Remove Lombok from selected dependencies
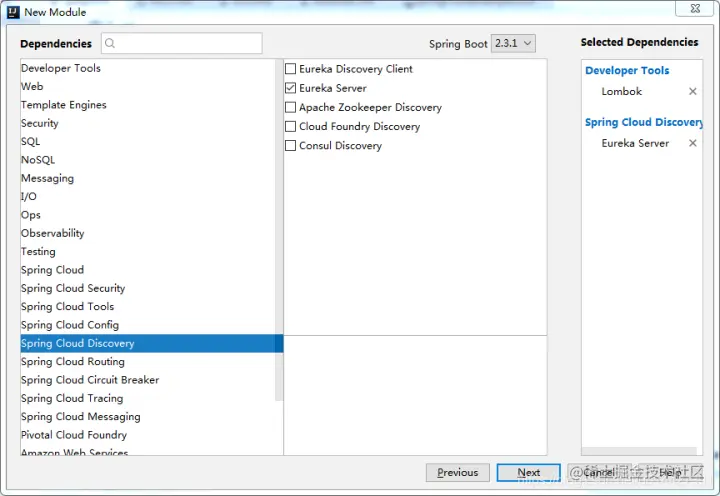 (x=692, y=91)
